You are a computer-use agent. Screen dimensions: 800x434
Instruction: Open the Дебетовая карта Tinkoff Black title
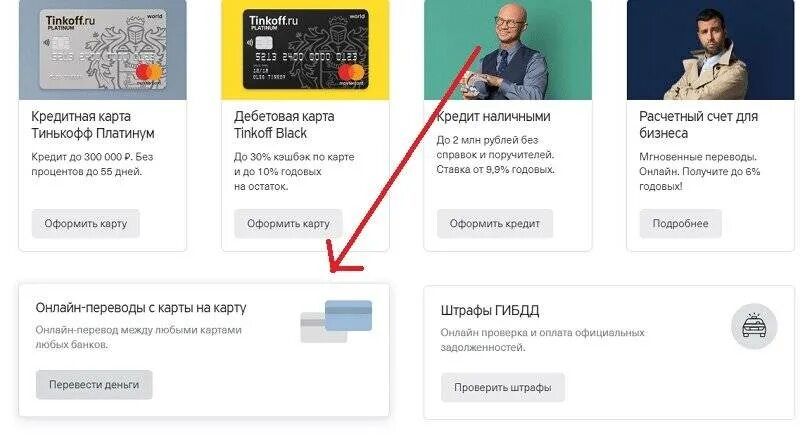pos(284,125)
